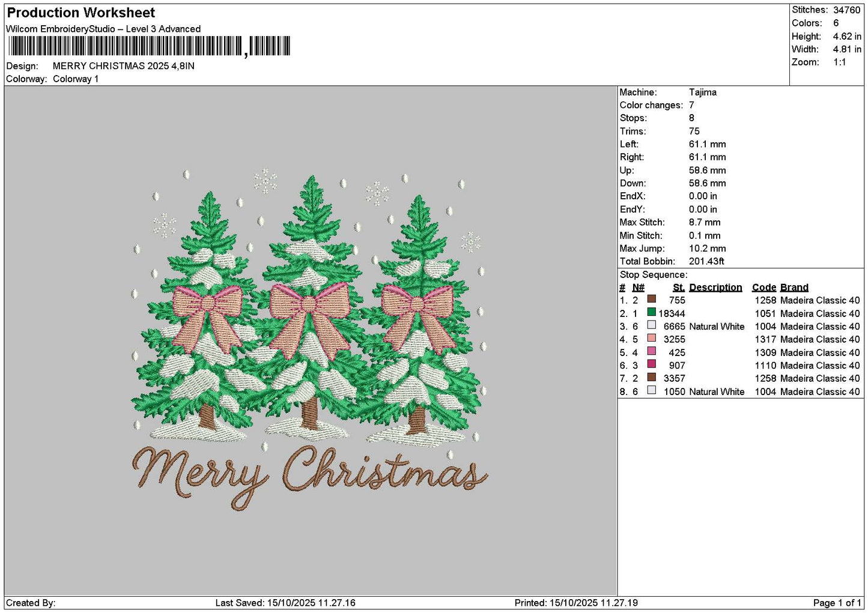
Task: Click the Total Bobbin value 201.43ft
Action: (x=706, y=261)
